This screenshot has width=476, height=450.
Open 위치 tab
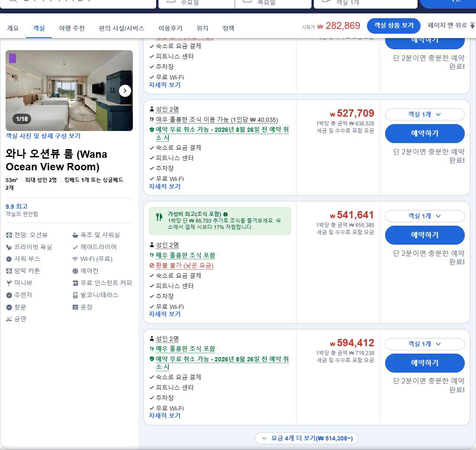coord(202,28)
